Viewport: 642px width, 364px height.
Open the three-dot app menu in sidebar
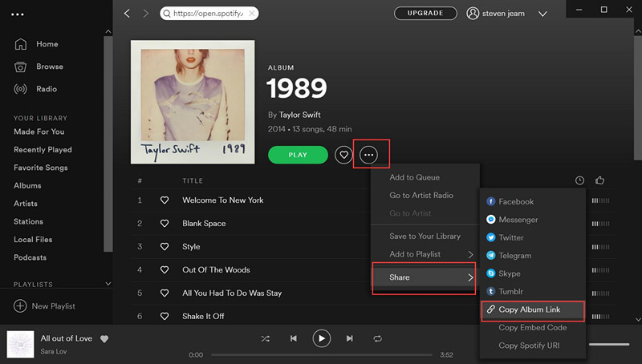(x=17, y=14)
